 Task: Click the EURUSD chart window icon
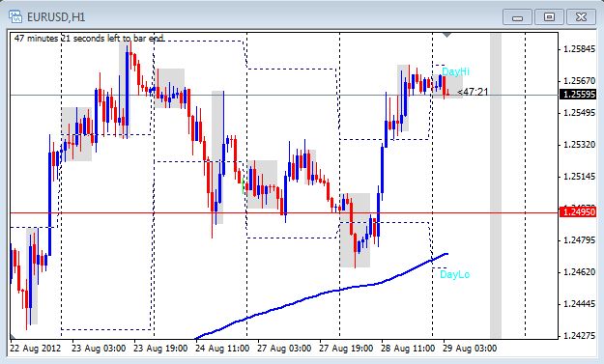pos(15,17)
